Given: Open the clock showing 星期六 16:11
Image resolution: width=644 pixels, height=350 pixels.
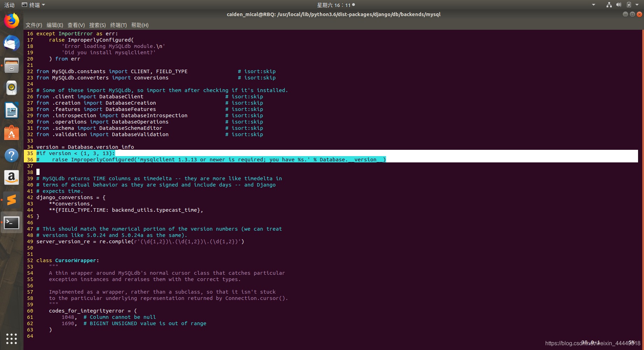Looking at the screenshot, I should pos(336,5).
